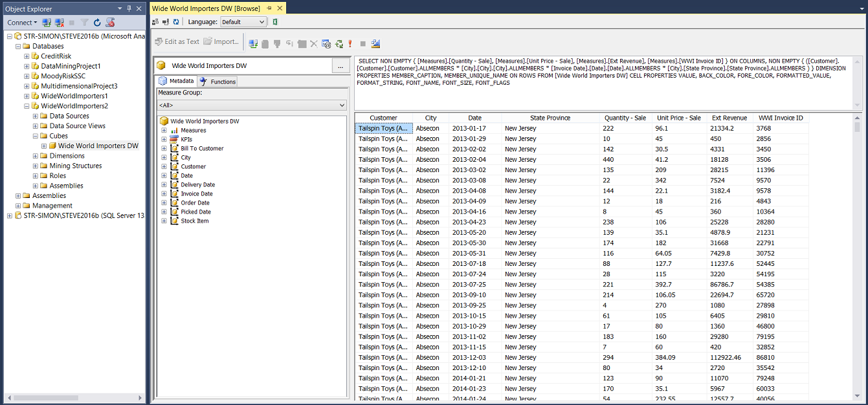Toggle Design Mode in query toolbar
Screen dimensions: 868x405
pyautogui.click(x=374, y=44)
